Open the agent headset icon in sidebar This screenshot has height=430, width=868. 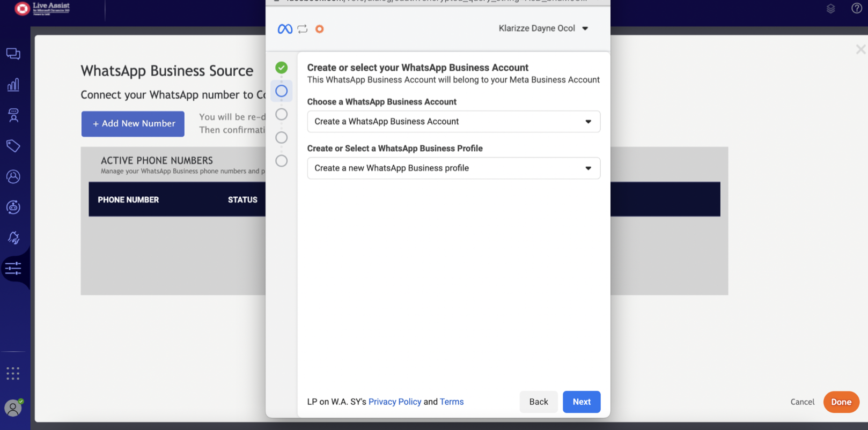(x=13, y=115)
